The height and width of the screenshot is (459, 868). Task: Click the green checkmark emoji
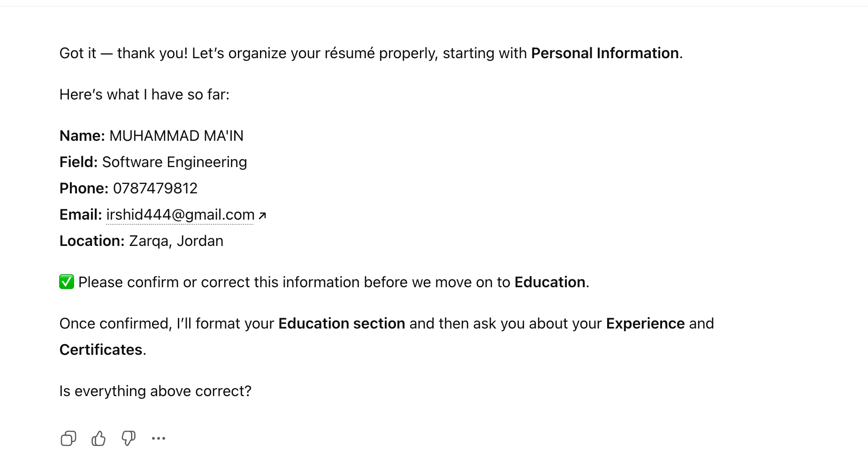click(67, 282)
